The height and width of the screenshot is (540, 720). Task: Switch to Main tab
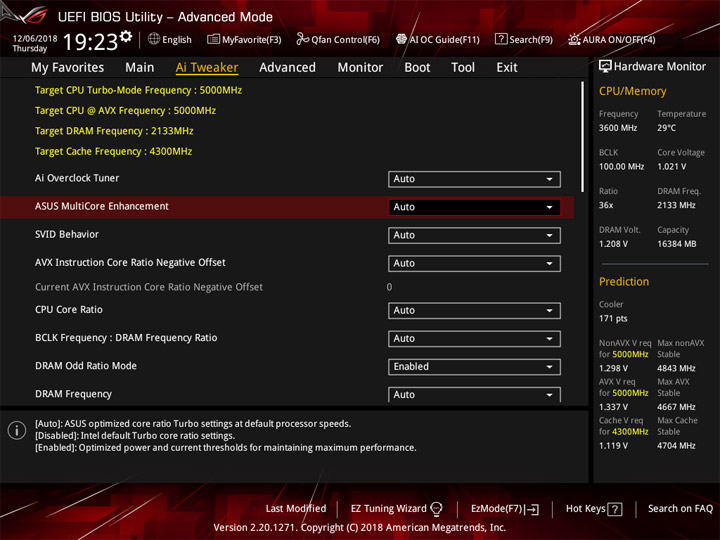(x=140, y=68)
